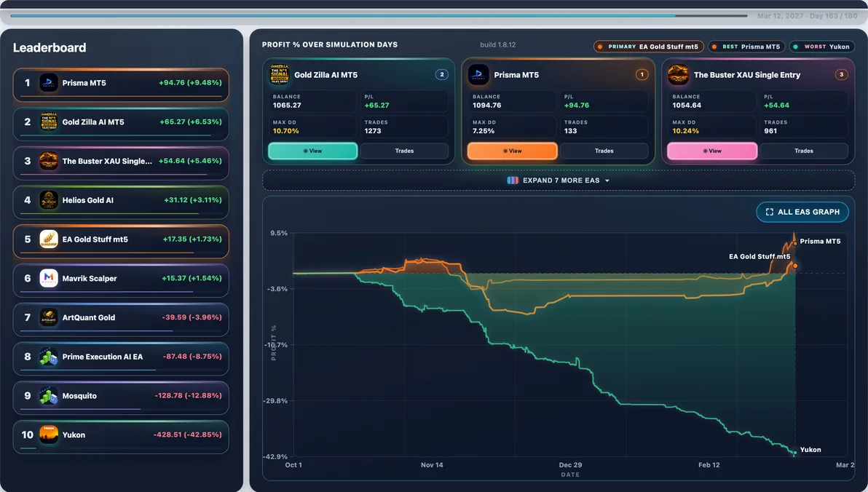This screenshot has height=492, width=868.
Task: Click Gold Zilla balance value 1065.27
Action: click(287, 105)
